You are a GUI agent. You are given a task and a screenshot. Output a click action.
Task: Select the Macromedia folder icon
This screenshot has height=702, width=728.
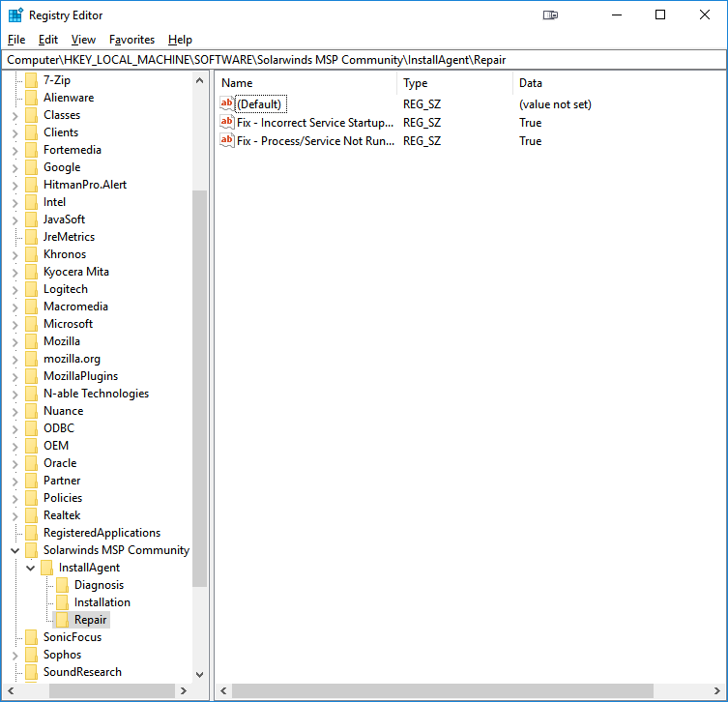click(x=31, y=307)
